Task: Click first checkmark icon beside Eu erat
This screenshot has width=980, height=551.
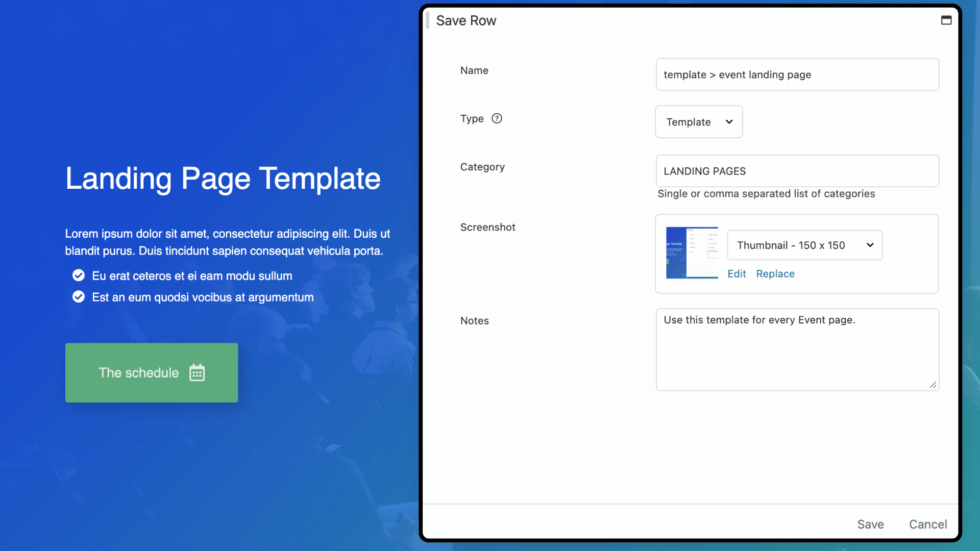Action: (79, 275)
